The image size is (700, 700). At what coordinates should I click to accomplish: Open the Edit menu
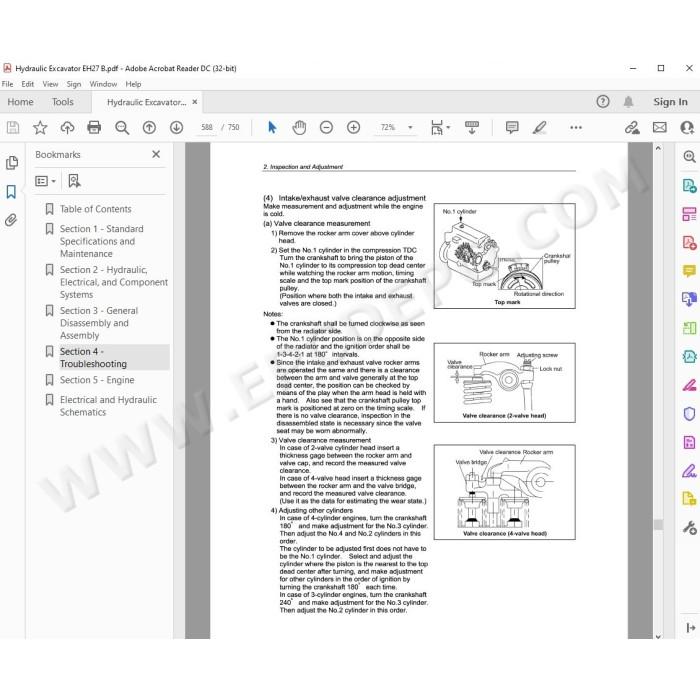tap(28, 84)
